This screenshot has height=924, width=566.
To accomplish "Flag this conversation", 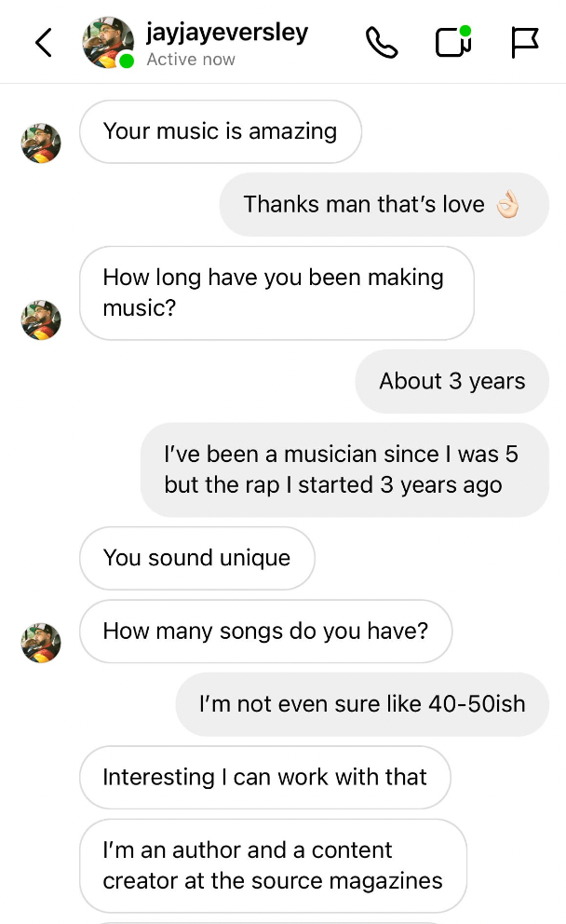I will [x=525, y=43].
